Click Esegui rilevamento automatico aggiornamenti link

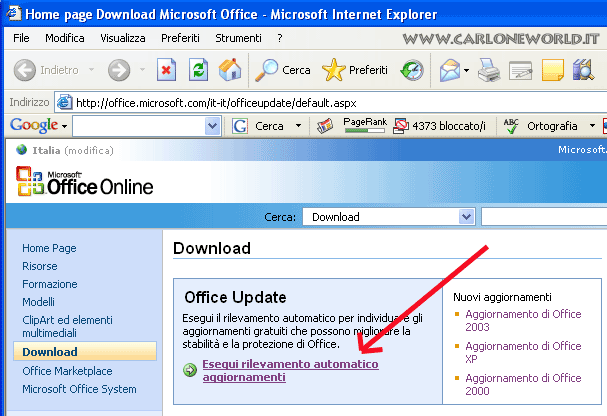coord(290,370)
